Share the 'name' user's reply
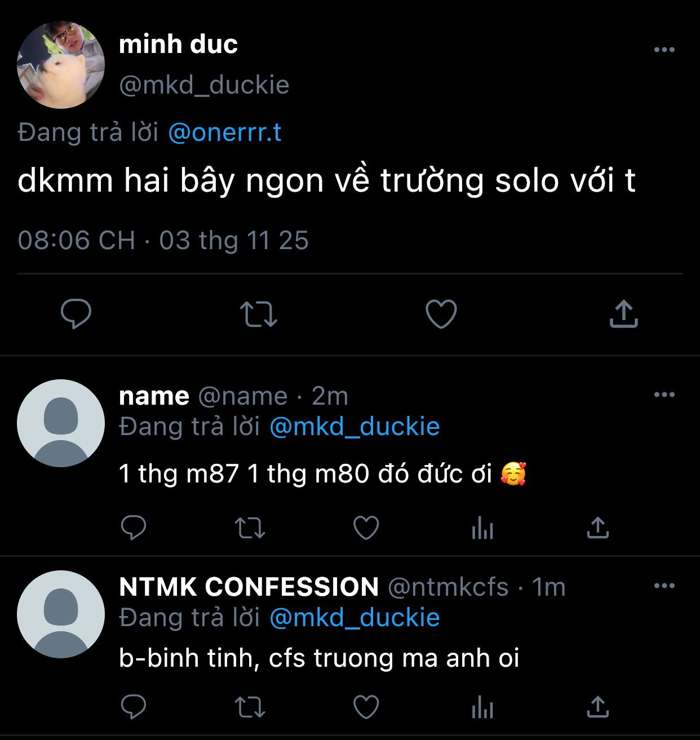The height and width of the screenshot is (740, 700). pyautogui.click(x=597, y=528)
